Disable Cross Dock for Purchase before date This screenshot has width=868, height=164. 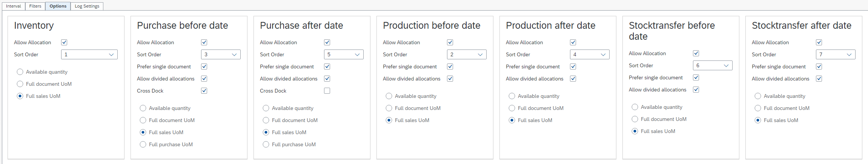coord(204,91)
